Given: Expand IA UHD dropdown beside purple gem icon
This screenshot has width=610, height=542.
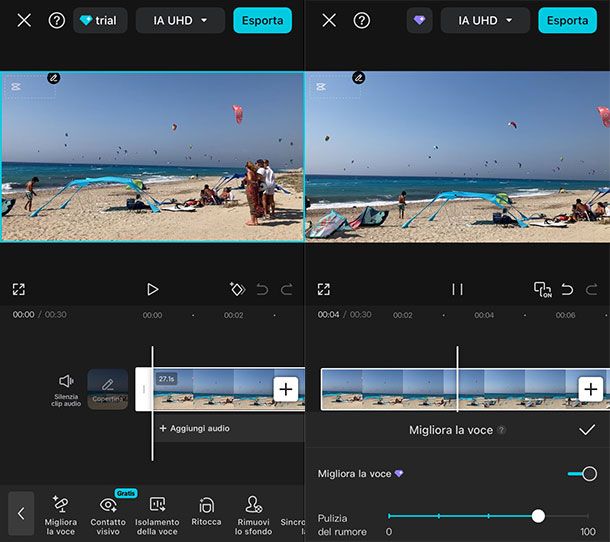Looking at the screenshot, I should click(485, 20).
